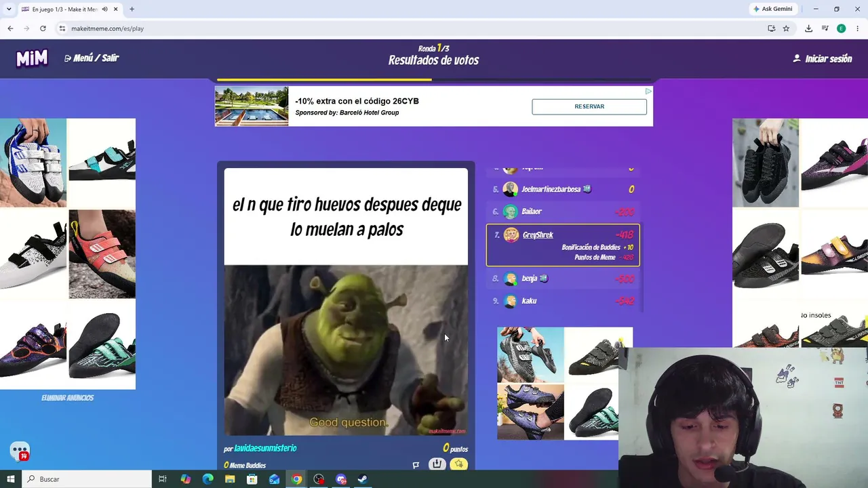This screenshot has width=868, height=488.
Task: Click the install app icon in the address bar
Action: (x=771, y=28)
